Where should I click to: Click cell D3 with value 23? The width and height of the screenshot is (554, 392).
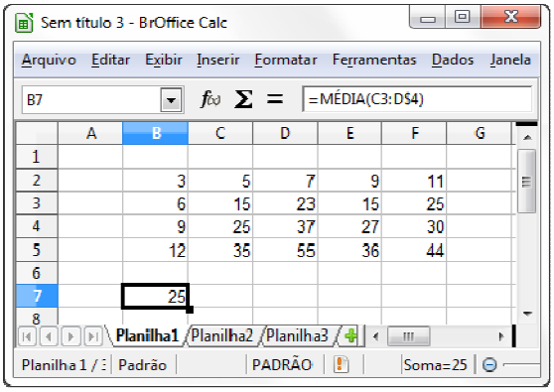(x=285, y=203)
